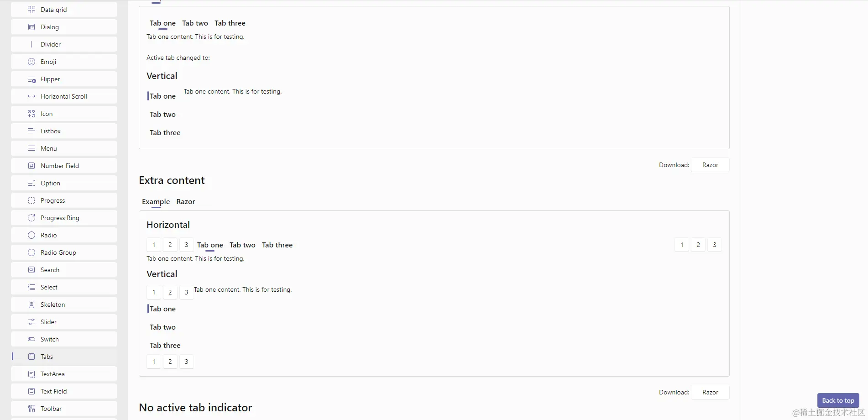Click button 2 below vertical Tab three
Image resolution: width=868 pixels, height=420 pixels.
pos(170,362)
